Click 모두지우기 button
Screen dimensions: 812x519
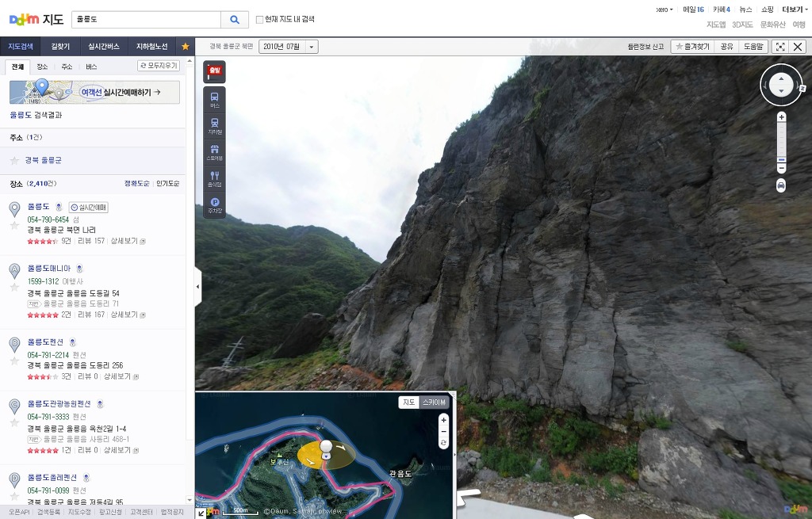pos(159,66)
